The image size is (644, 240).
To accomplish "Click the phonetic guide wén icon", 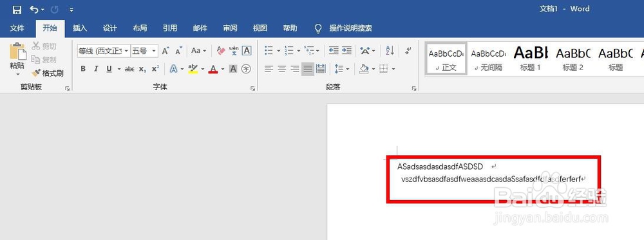I will tap(234, 51).
